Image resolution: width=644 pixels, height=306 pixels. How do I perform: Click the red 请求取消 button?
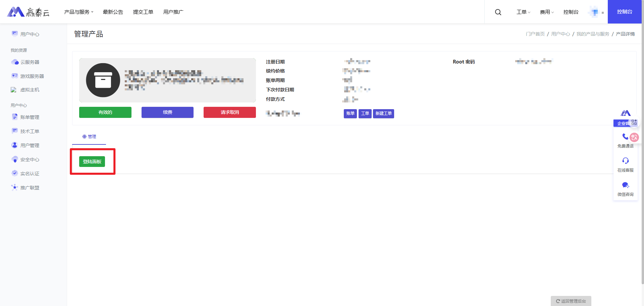(x=229, y=113)
